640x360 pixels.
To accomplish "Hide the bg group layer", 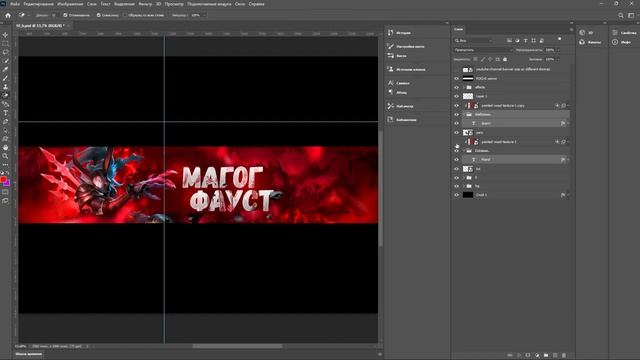I will click(x=457, y=186).
